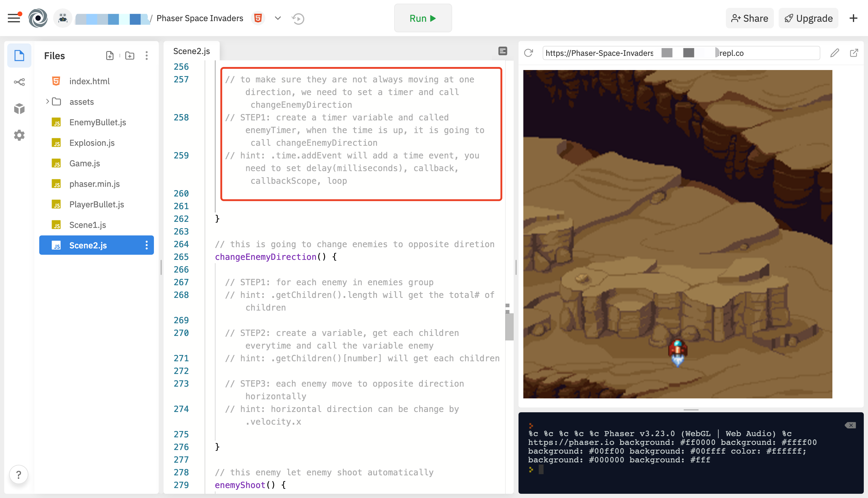Open Game.js in the file tree
This screenshot has height=498, width=868.
pos(85,164)
